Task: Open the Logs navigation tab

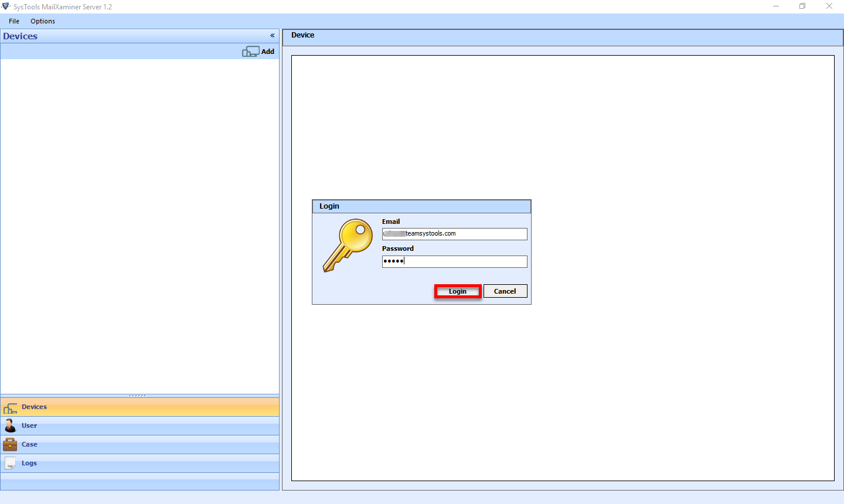Action: click(139, 464)
